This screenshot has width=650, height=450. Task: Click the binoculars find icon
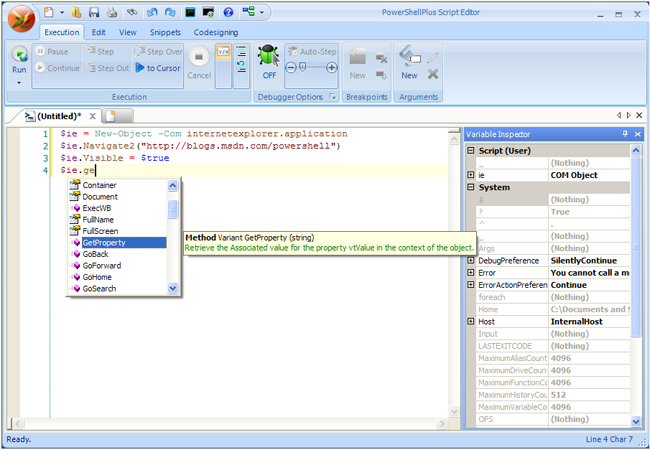pos(132,12)
